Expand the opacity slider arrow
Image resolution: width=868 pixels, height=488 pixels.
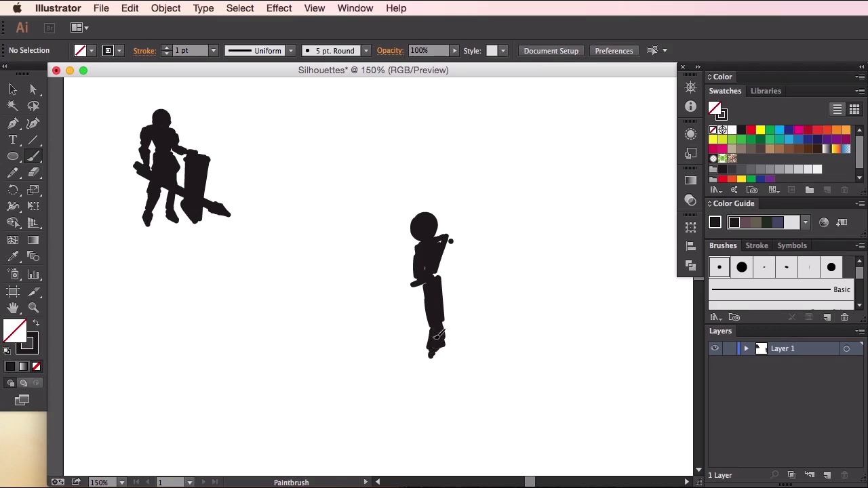tap(454, 51)
